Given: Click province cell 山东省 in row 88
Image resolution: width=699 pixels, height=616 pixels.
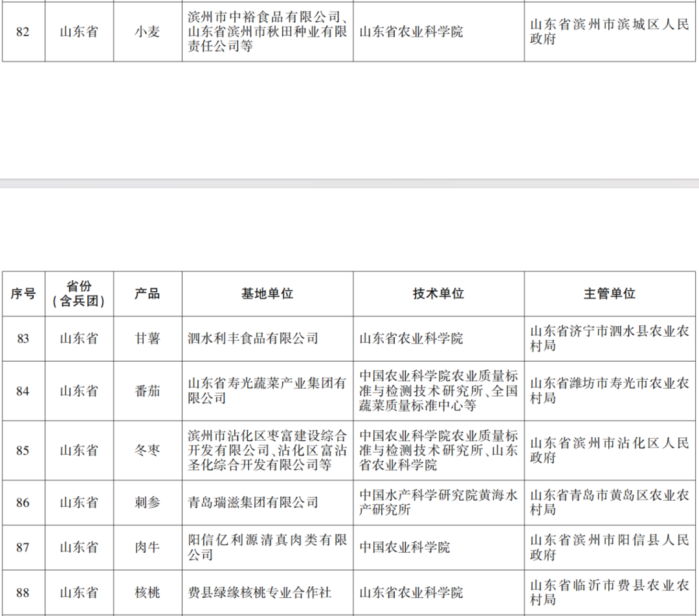Looking at the screenshot, I should pos(79,593).
